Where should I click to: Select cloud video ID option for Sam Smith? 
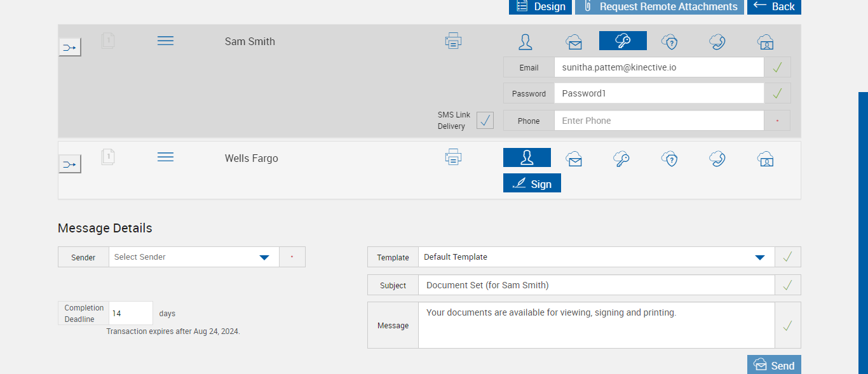765,42
